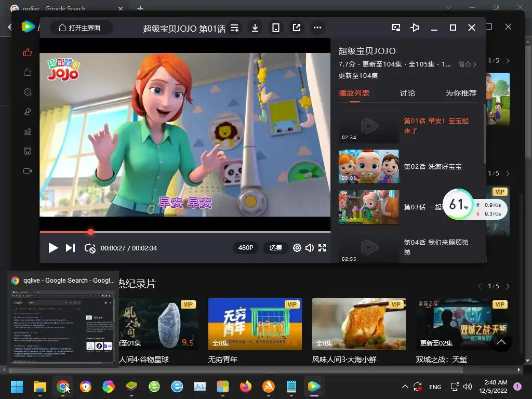Click the 超级宝贝JOJO series title
This screenshot has height=399, width=532.
coord(367,51)
